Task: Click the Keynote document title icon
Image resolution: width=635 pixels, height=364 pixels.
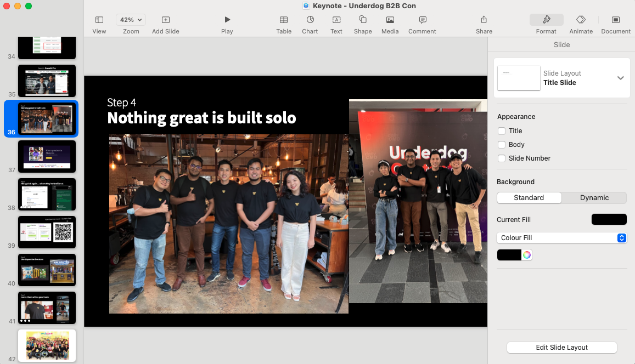Action: 306,5
